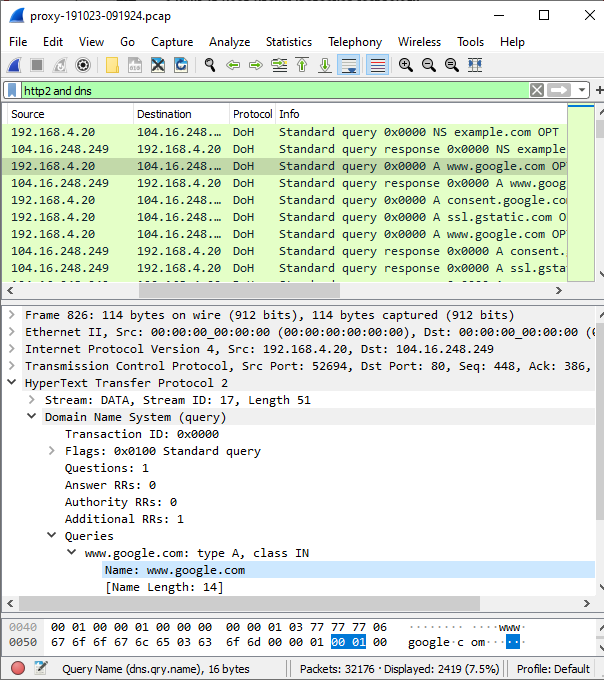Click the http2 and dns filter field

[270, 90]
